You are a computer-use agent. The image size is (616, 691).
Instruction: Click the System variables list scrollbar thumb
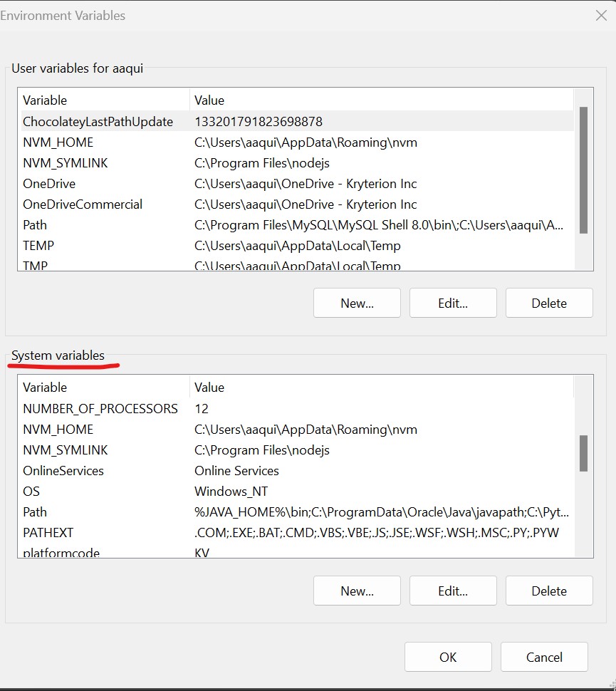pyautogui.click(x=583, y=453)
